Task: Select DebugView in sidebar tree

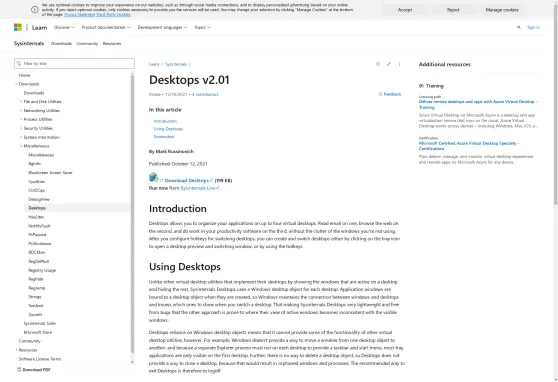Action: pyautogui.click(x=39, y=199)
